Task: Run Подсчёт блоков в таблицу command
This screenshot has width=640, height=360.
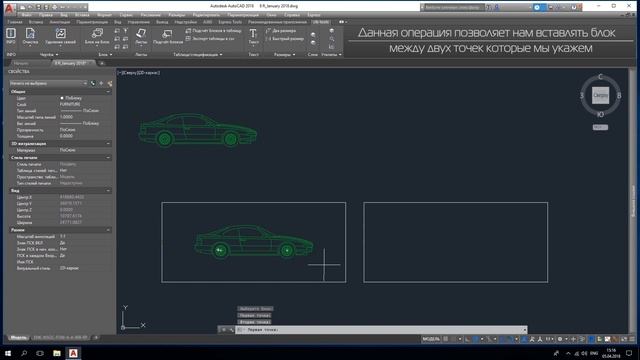Action: (213, 31)
